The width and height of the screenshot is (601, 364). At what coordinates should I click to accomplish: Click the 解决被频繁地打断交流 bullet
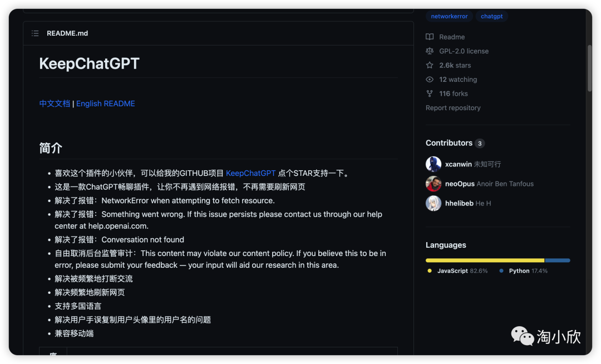[93, 278]
